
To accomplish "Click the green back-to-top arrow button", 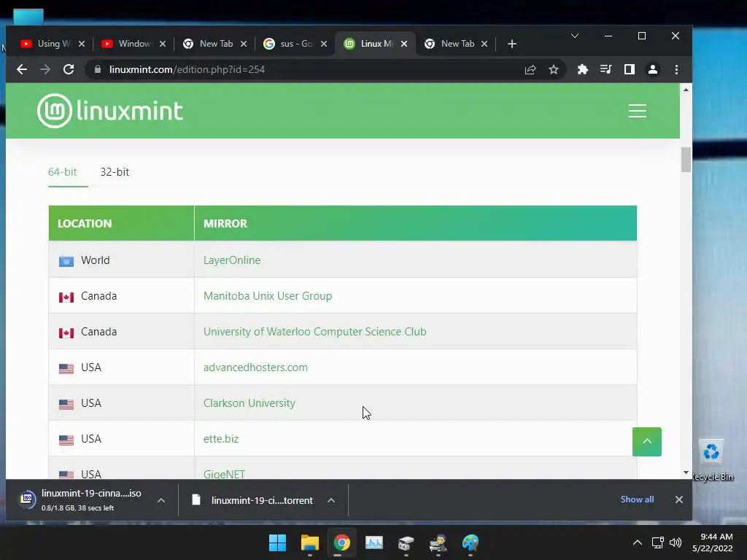I will pos(646,441).
